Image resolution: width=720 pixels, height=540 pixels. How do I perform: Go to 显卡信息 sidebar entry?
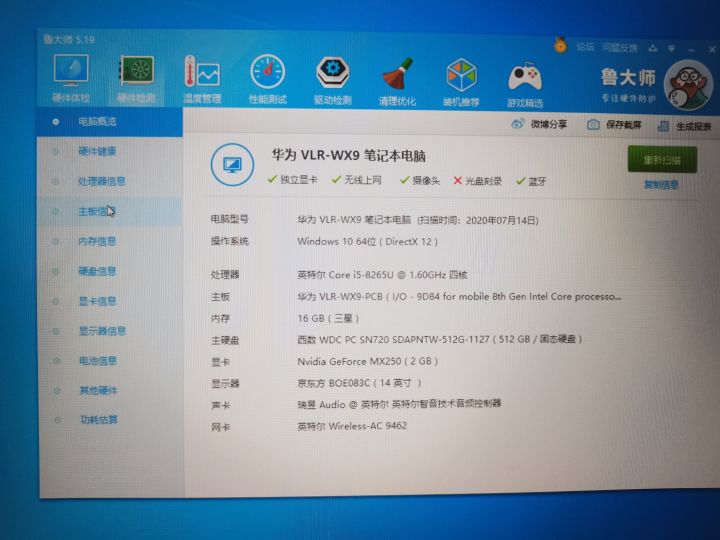pyautogui.click(x=97, y=301)
